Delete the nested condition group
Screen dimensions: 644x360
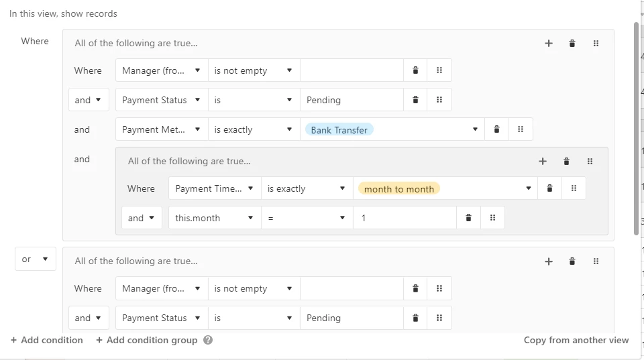tap(566, 162)
